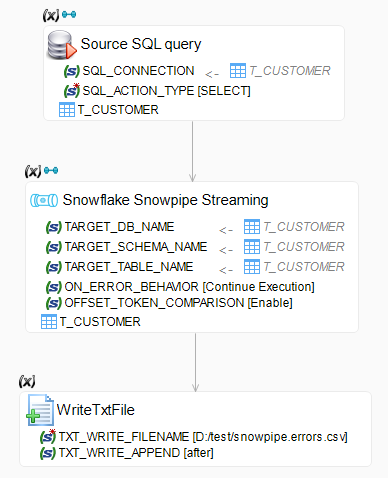Select T_CUSTOMER output of Snowflake Snowpipe Streaming

(x=100, y=322)
